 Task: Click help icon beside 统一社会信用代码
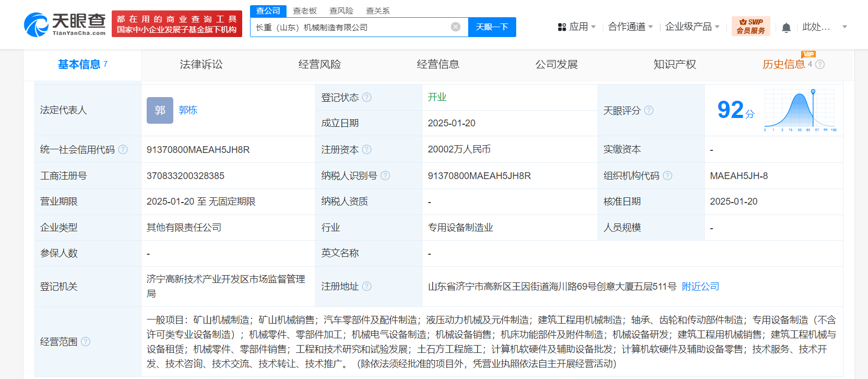(x=123, y=150)
